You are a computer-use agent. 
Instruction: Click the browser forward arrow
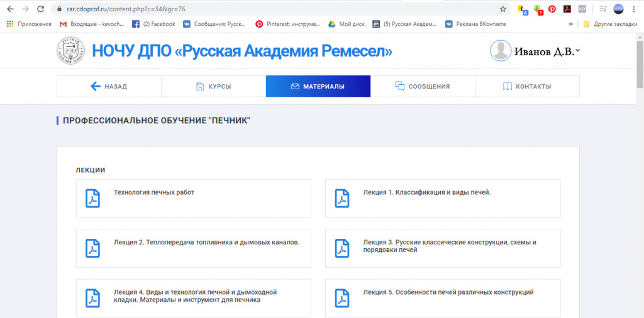click(x=25, y=9)
